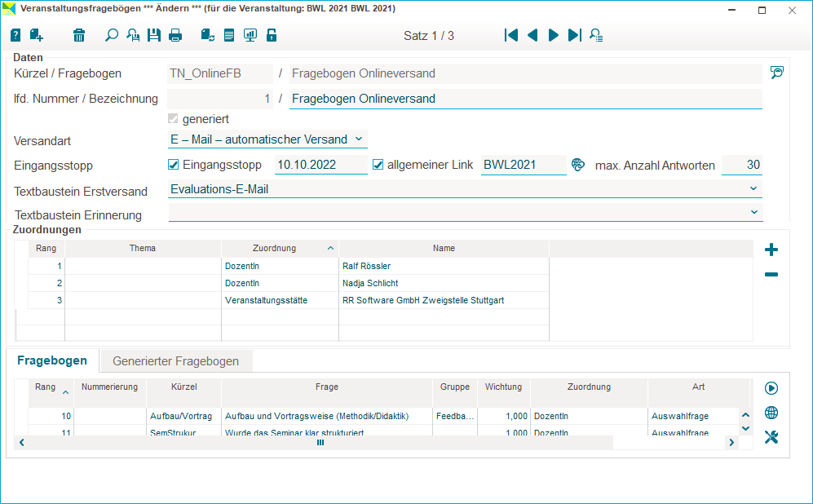This screenshot has width=813, height=504.
Task: Click the wrench tools icon beside questionnaire
Action: pos(771,437)
